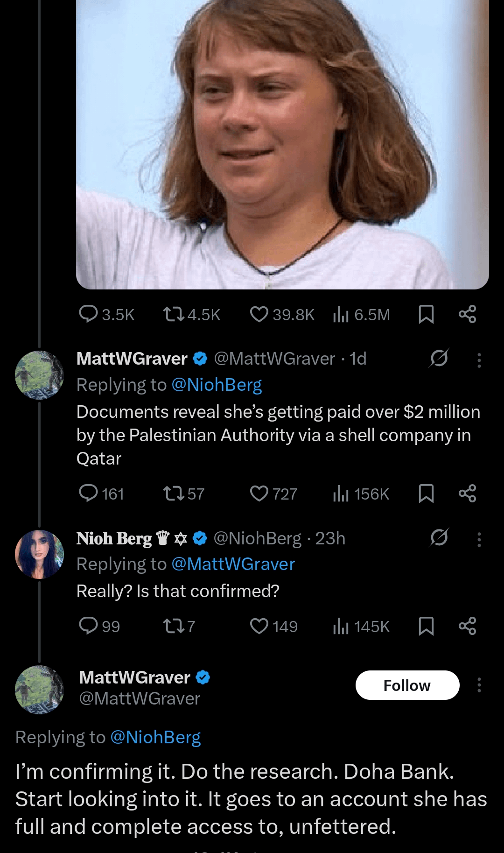Image resolution: width=504 pixels, height=853 pixels.
Task: Repost the tweet with 4.5K reposts
Action: (173, 314)
